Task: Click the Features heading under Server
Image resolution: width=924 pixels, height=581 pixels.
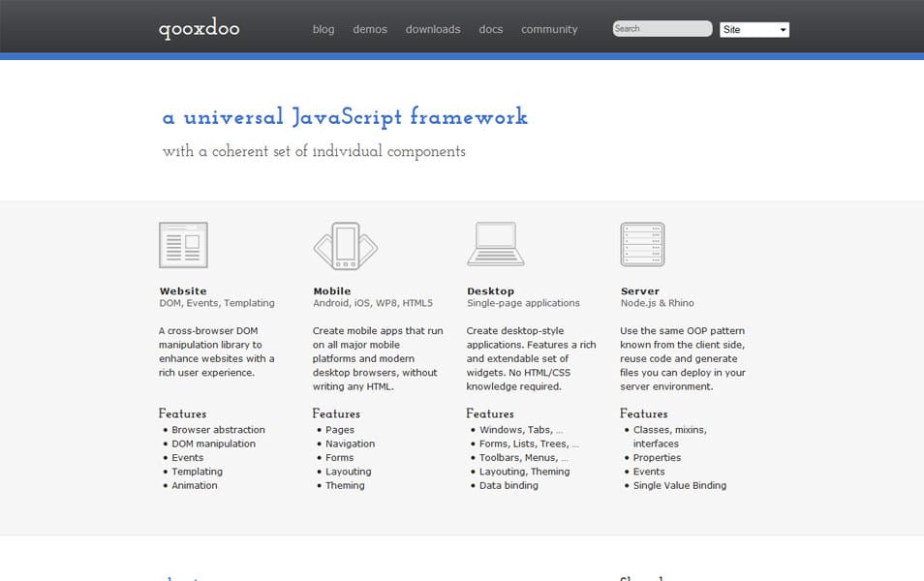Action: click(x=644, y=413)
